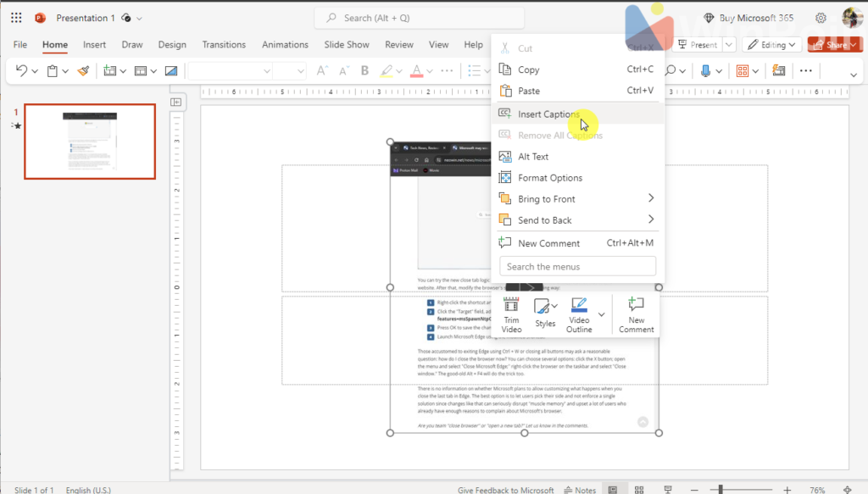Open the Settings gear icon

pyautogui.click(x=821, y=18)
